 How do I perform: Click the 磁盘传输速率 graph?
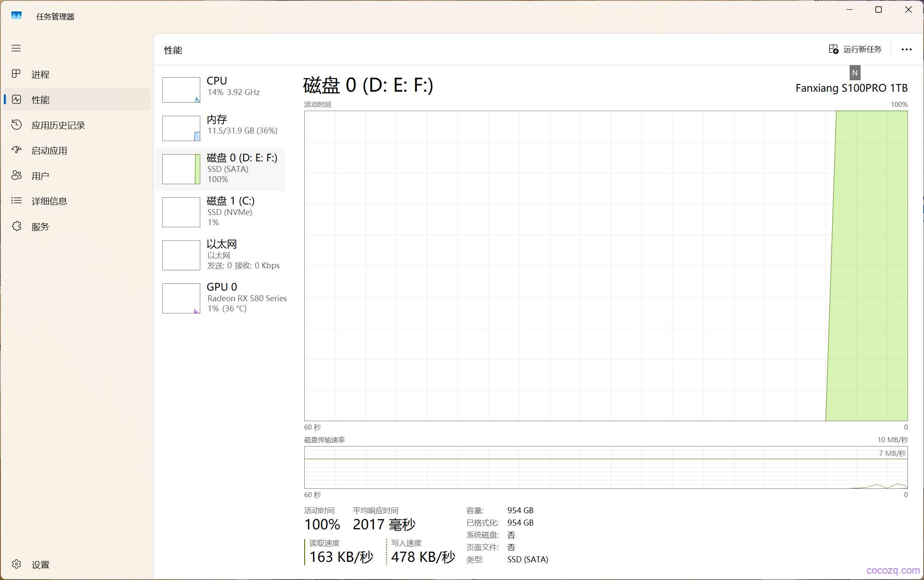[x=606, y=467]
